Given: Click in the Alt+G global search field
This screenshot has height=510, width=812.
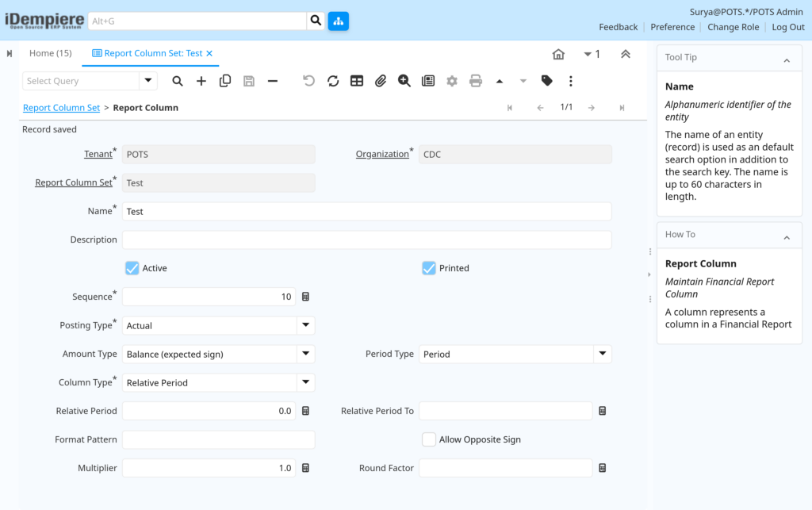Looking at the screenshot, I should tap(197, 21).
